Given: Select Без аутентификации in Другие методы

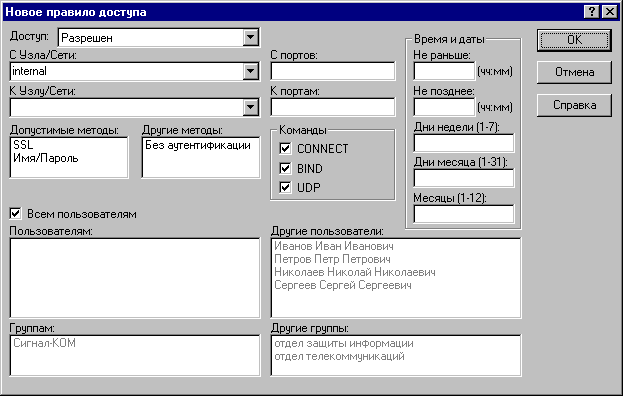Looking at the screenshot, I should point(198,145).
